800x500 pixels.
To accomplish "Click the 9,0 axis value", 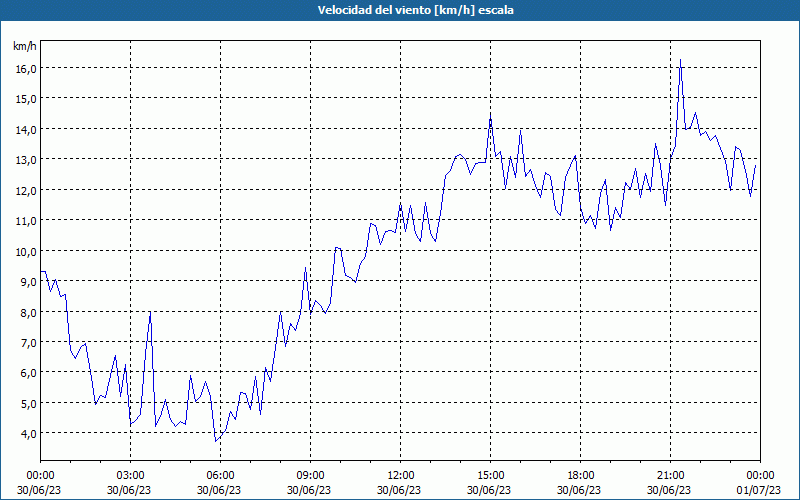I will (27, 282).
